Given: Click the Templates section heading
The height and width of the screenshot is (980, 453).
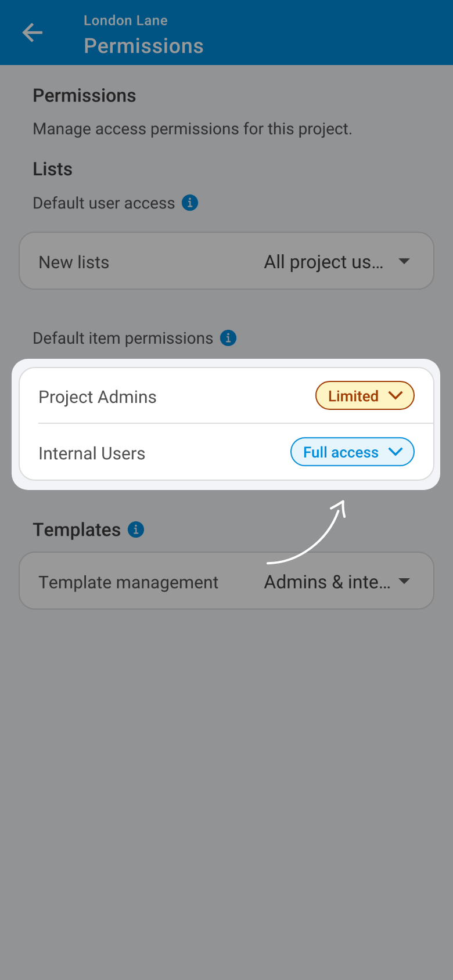Looking at the screenshot, I should click(77, 529).
